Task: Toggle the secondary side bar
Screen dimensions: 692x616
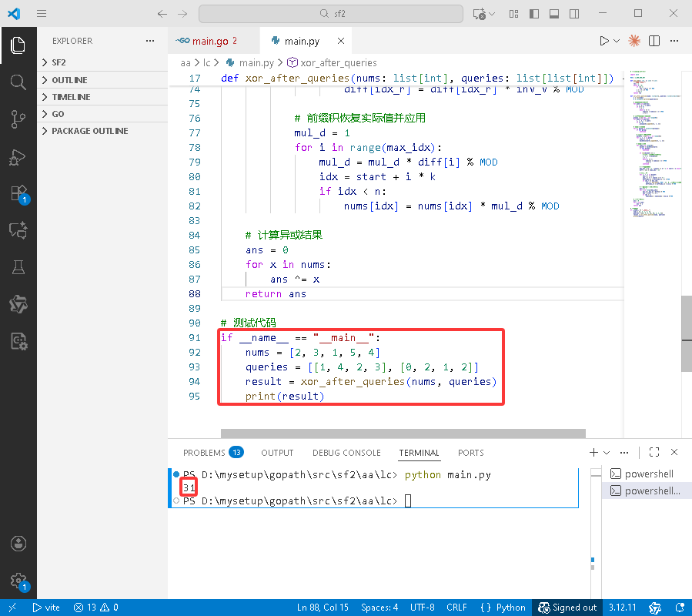Action: [x=574, y=14]
